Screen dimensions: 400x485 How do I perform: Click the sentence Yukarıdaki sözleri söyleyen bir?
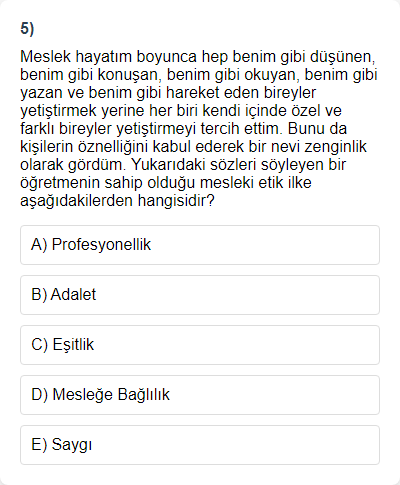(x=239, y=164)
